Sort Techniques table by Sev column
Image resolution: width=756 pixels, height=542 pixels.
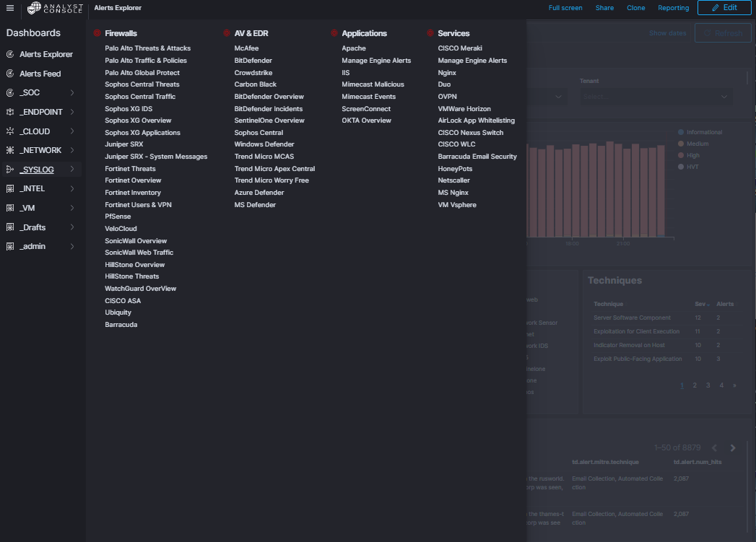[x=702, y=304]
